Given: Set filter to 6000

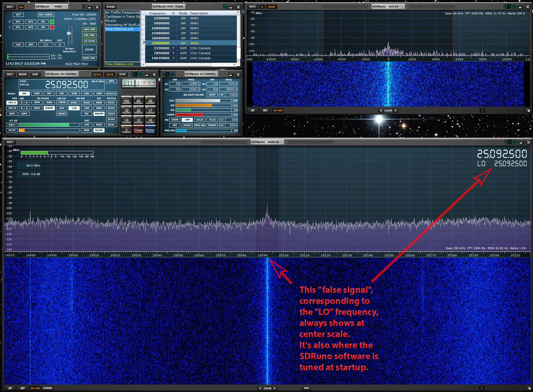Looking at the screenshot, I should tap(74, 103).
